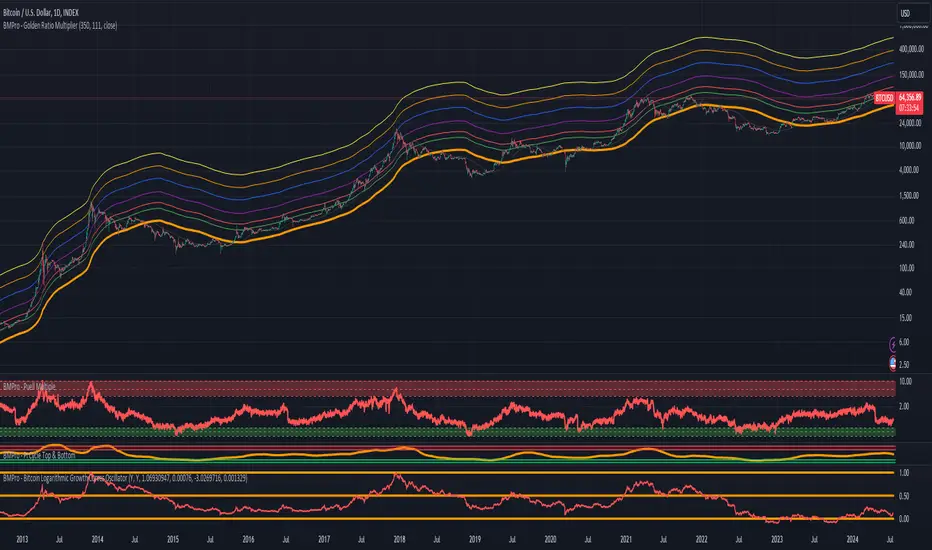Open the USD currency selector

[x=912, y=13]
